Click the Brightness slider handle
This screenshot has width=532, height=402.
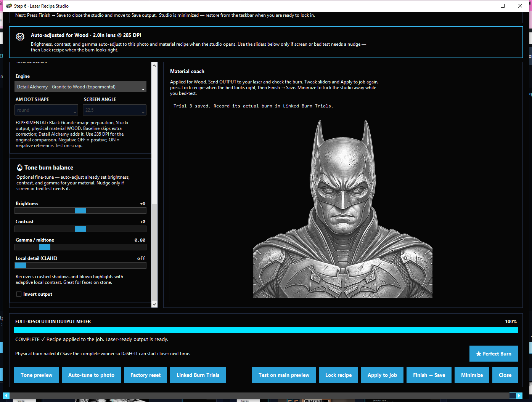coord(80,211)
